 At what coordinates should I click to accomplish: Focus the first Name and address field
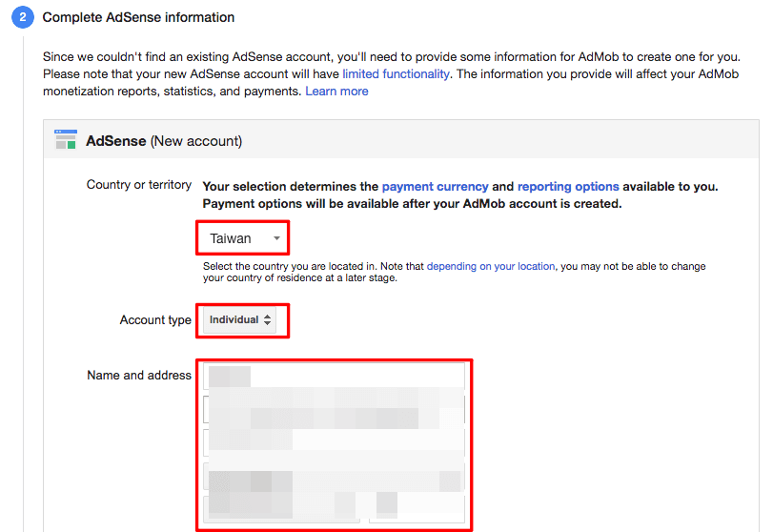[x=334, y=377]
